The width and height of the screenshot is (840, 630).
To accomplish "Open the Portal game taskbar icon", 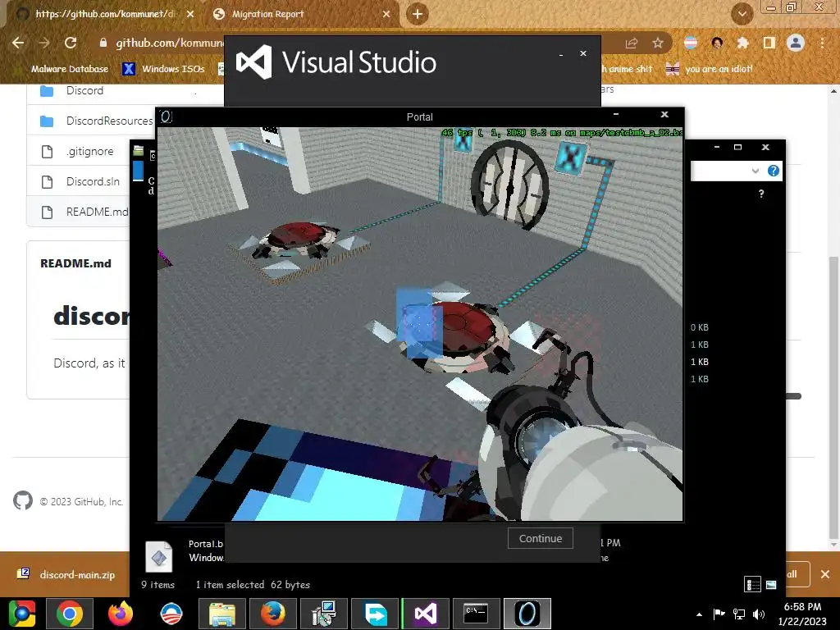I will tap(527, 614).
